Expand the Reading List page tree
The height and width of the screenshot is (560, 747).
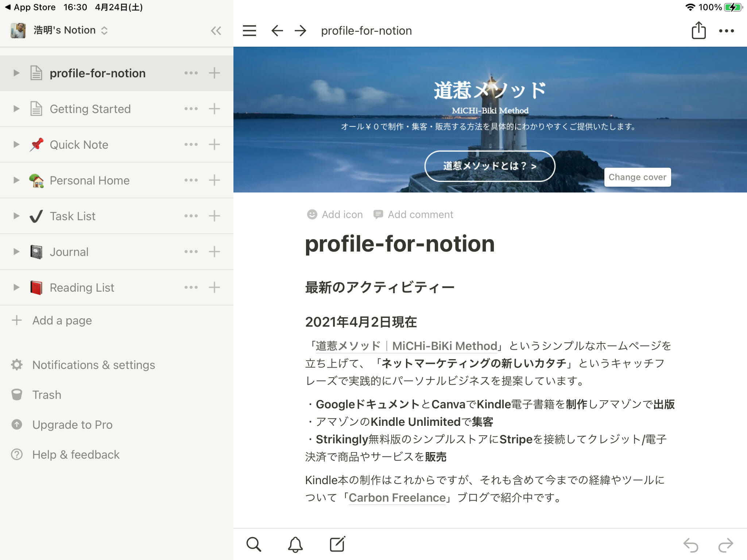16,287
